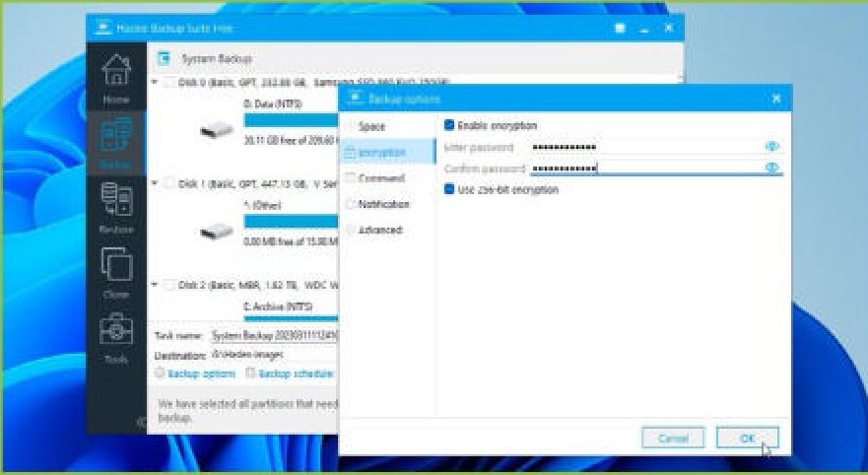Click the Cancel button

point(673,438)
